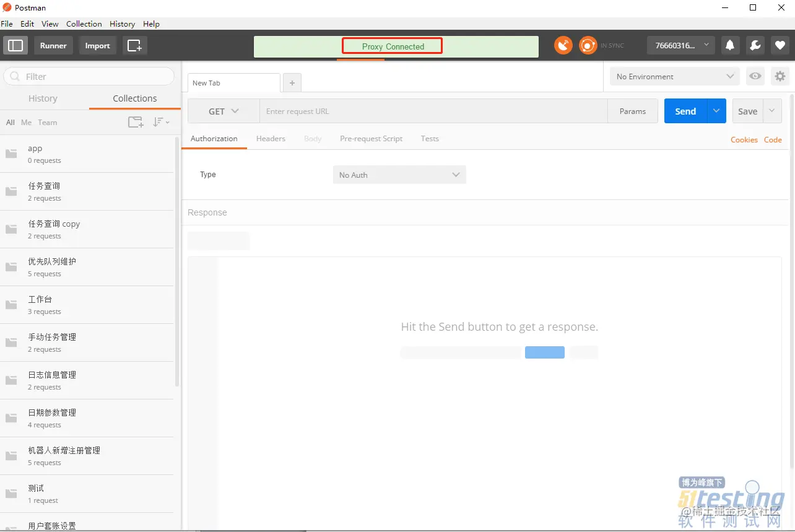Click the Params button

coord(632,111)
